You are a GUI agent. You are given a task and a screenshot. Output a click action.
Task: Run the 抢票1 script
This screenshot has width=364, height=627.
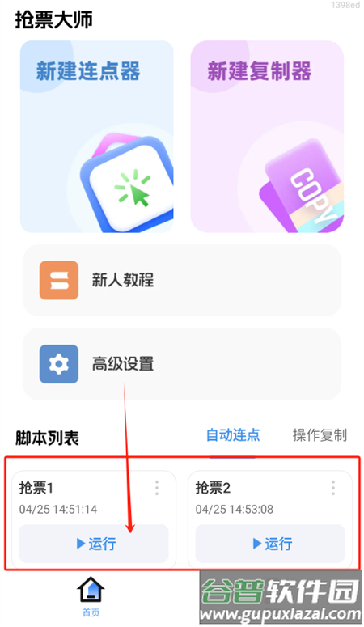pos(94,544)
